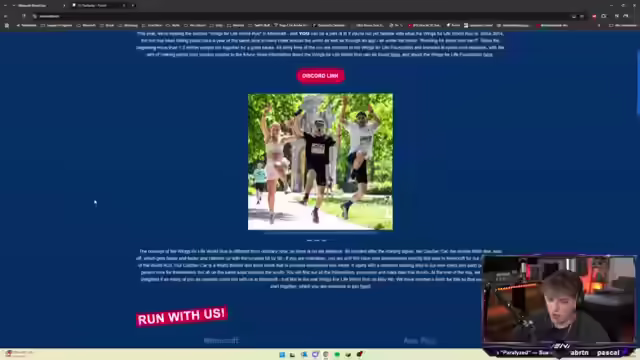640x360 pixels.
Task: Click the faded App Run heading at bottom
Action: tap(420, 340)
